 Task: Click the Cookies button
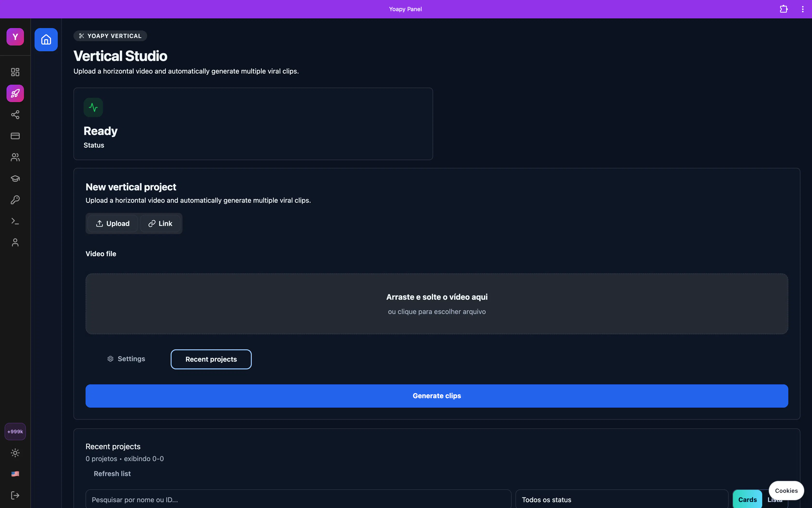[786, 491]
